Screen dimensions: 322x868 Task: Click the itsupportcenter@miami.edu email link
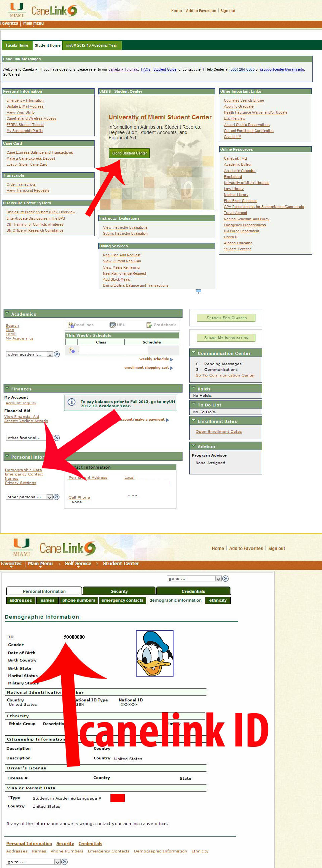[x=282, y=70]
